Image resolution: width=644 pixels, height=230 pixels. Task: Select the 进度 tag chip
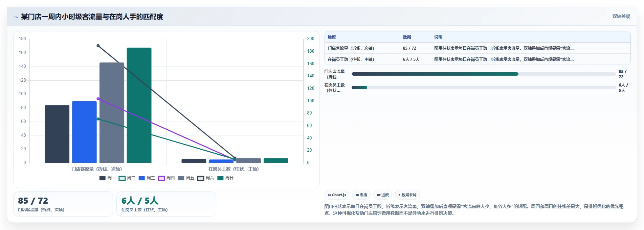[383, 195]
